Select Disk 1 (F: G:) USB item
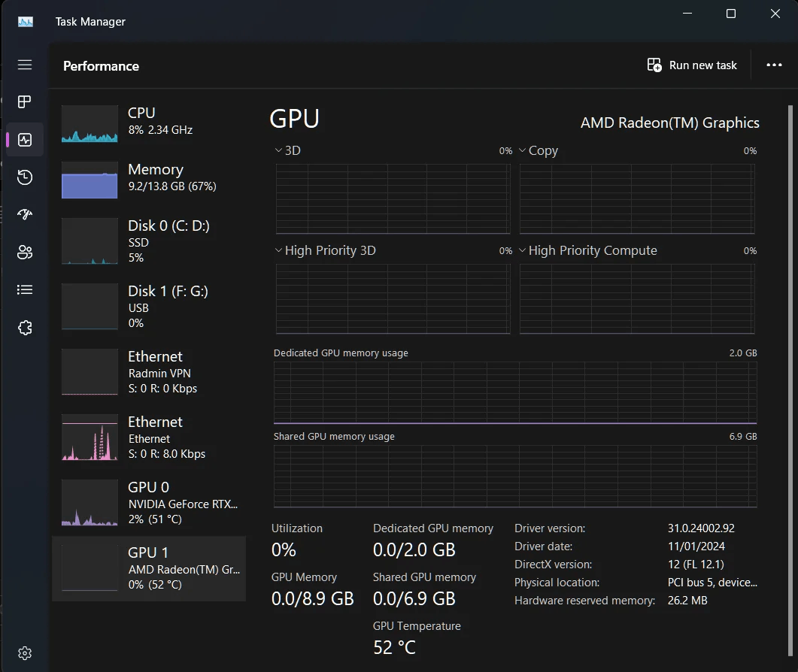This screenshot has width=798, height=672. [x=149, y=306]
